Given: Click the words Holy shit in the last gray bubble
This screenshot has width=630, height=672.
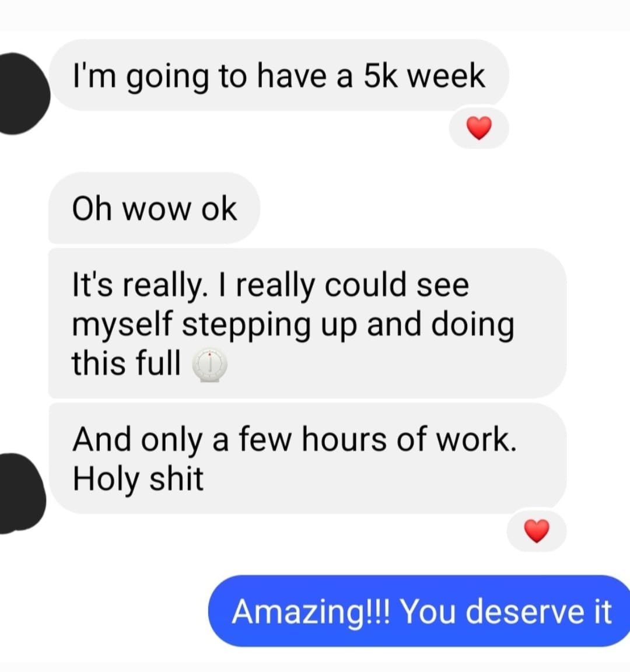Looking at the screenshot, I should 138,479.
